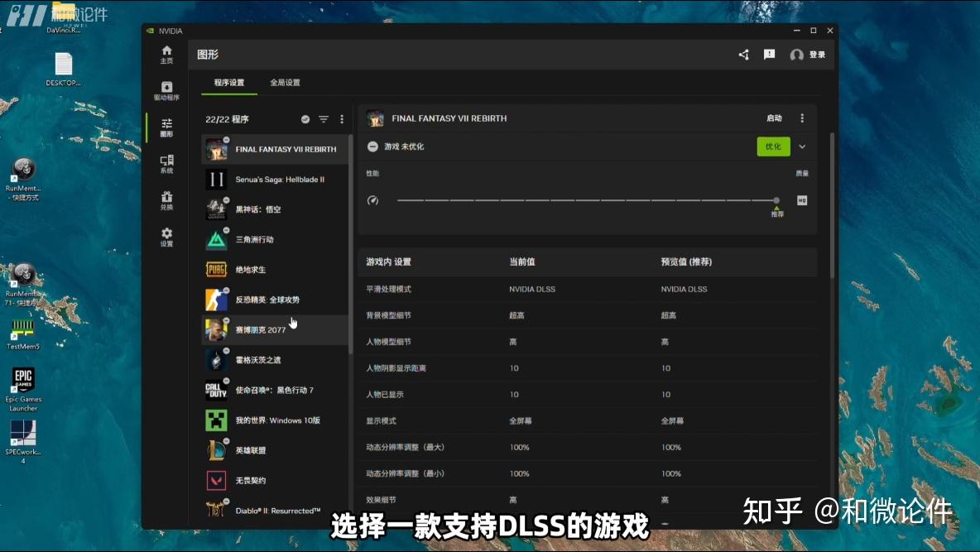Click the 登录 login link

tap(817, 55)
